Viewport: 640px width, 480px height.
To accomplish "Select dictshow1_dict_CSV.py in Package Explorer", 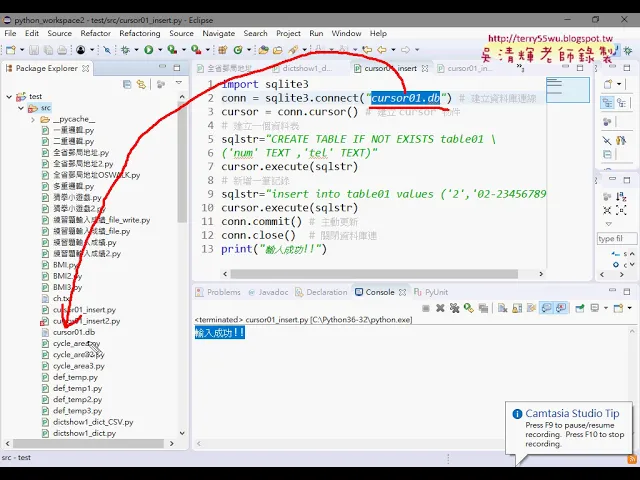I will 93,422.
